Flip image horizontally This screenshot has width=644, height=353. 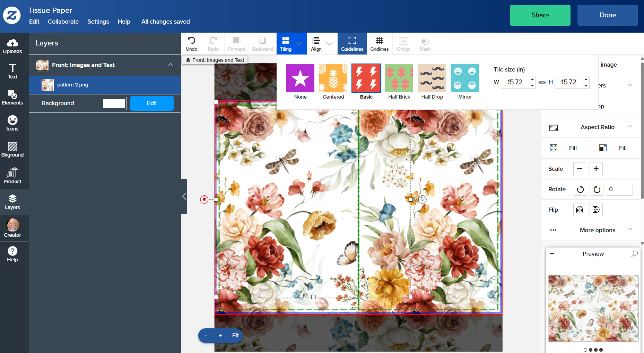580,210
